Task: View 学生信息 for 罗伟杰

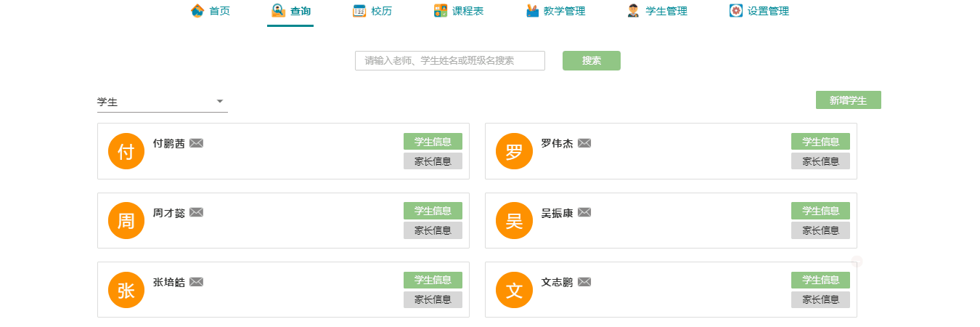Action: point(820,142)
